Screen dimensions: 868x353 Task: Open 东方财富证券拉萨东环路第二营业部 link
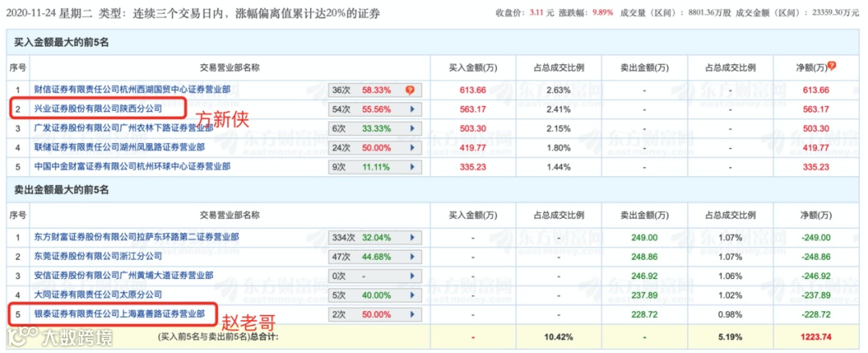pos(137,236)
